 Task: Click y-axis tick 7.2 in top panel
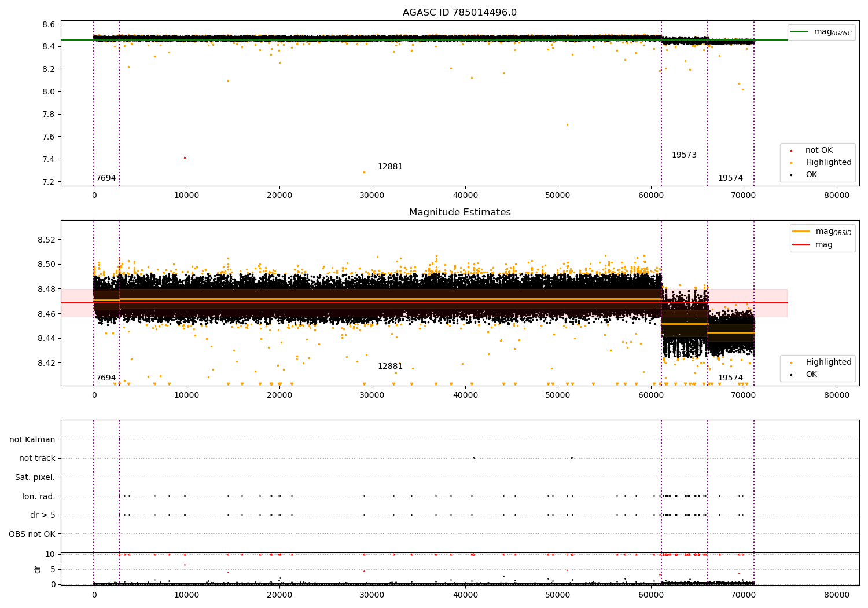coord(48,182)
